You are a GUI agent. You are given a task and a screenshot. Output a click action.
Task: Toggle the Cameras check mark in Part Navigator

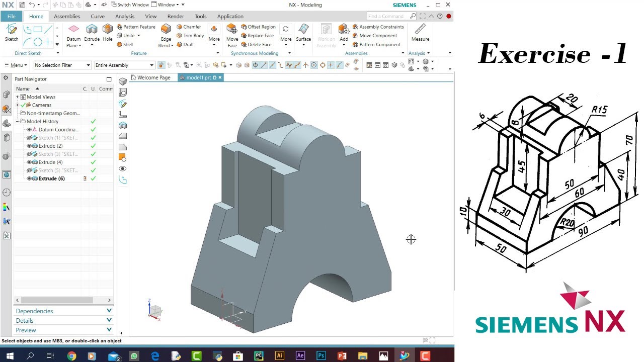23,105
